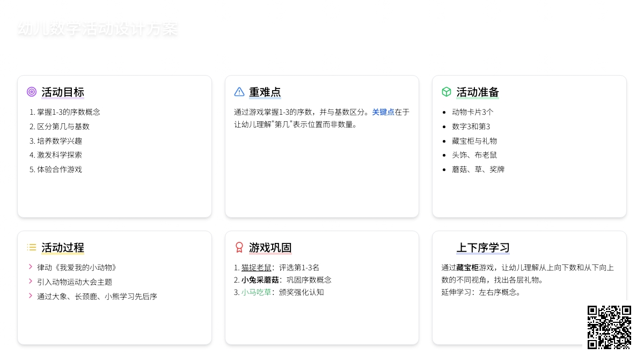Click the list item 区分第几与基数
This screenshot has height=362, width=644.
(63, 127)
